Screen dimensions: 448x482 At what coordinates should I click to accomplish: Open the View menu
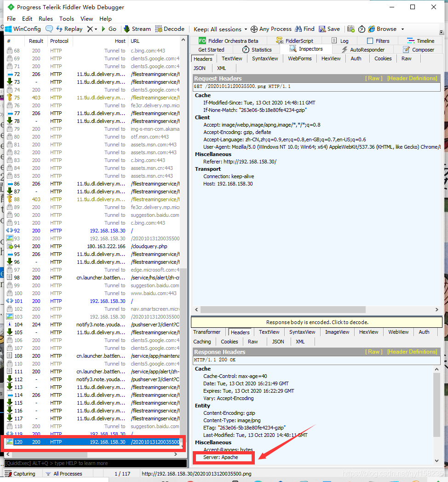click(x=86, y=19)
